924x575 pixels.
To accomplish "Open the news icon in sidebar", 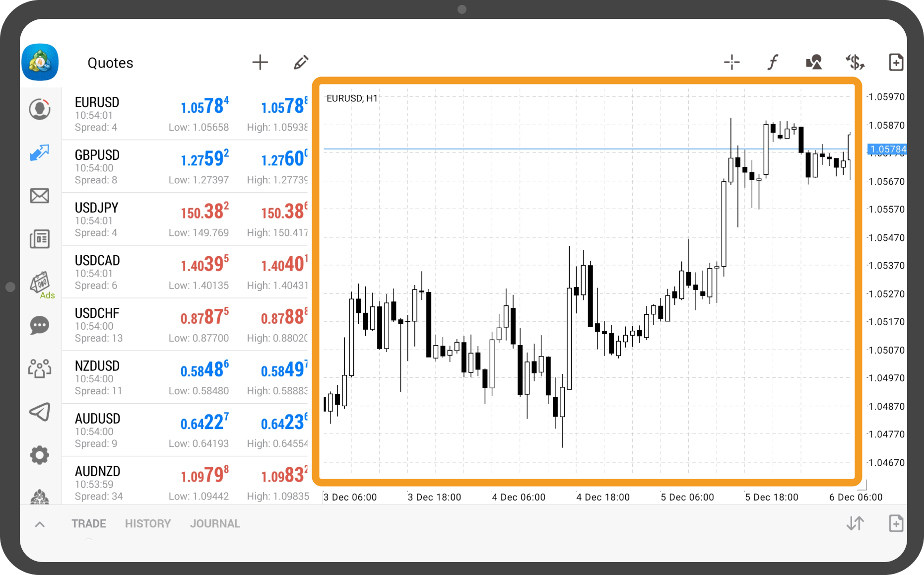I will [40, 239].
